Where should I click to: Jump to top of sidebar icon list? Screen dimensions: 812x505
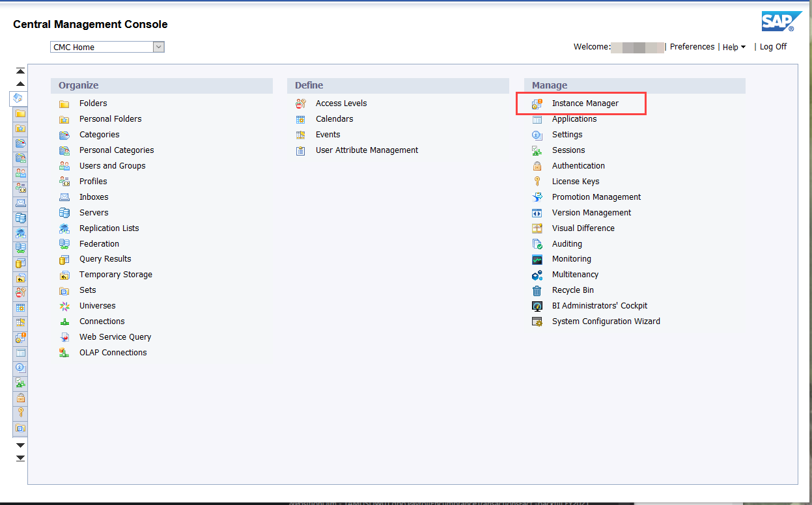(x=21, y=71)
